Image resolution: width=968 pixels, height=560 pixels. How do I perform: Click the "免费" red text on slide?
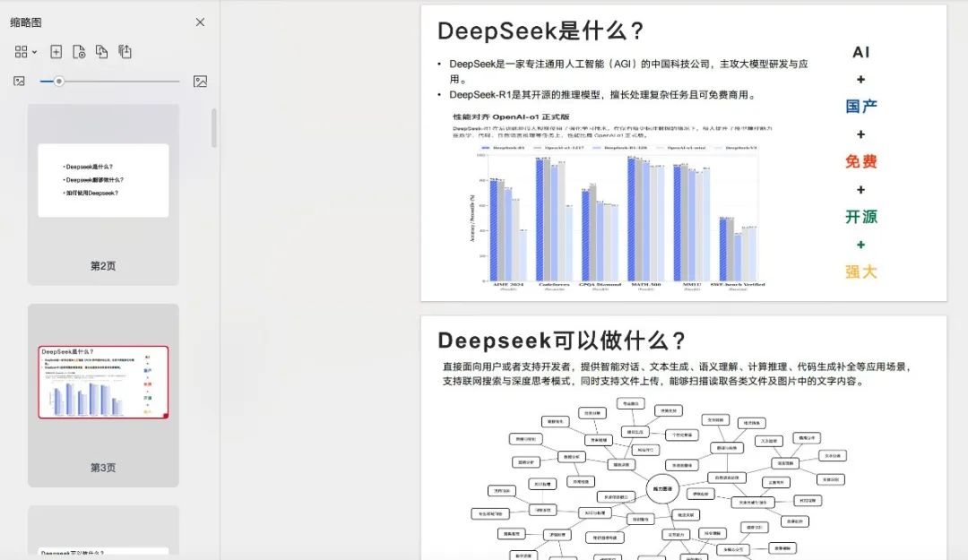(x=861, y=162)
